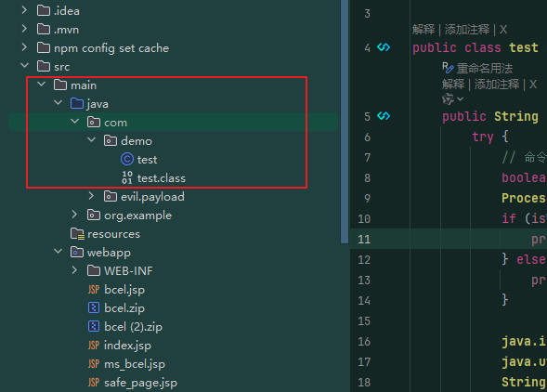
Task: Select ms_bcel.jsp in the file tree
Action: tap(135, 364)
